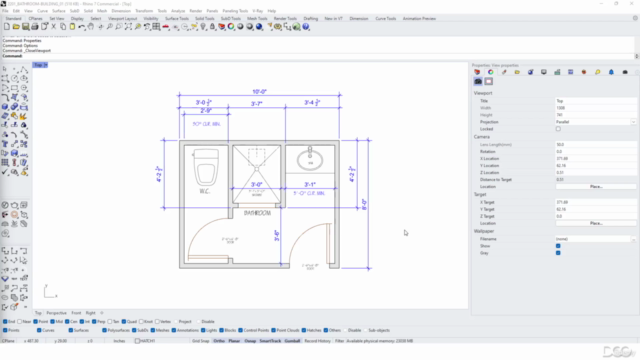This screenshot has width=640, height=360.
Task: Click the padlock Lock objects icon
Action: coord(212,27)
